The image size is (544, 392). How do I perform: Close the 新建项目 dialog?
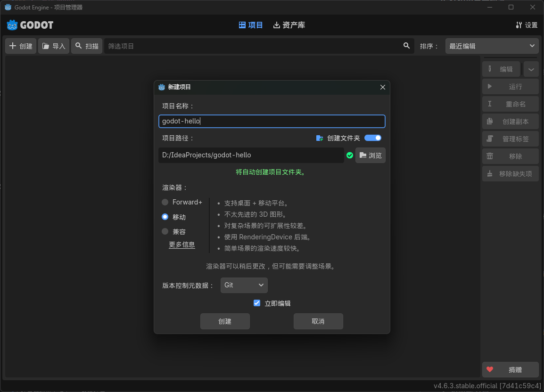(383, 87)
